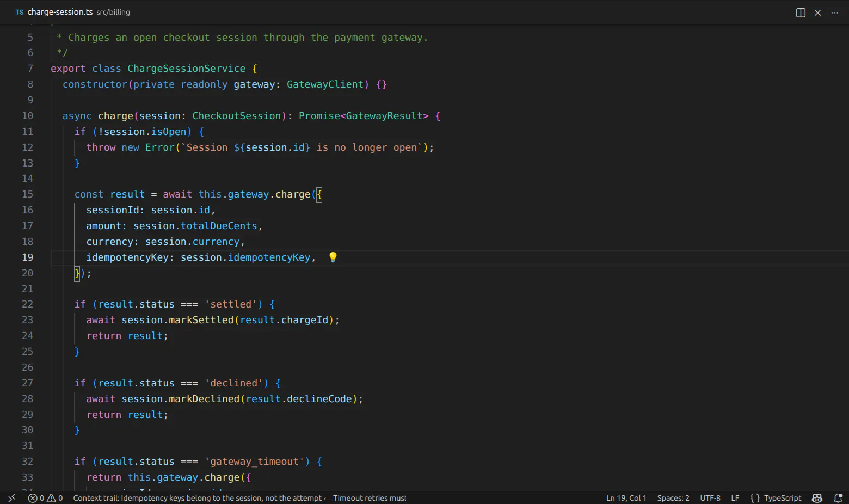Click line number 27 in the gutter
Screen dimensions: 849x504
click(27, 383)
